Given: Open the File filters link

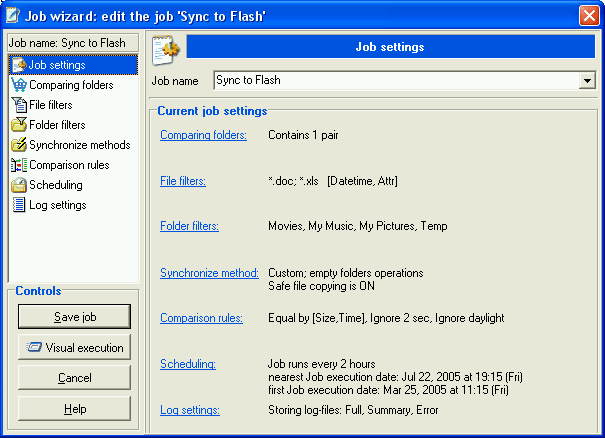Looking at the screenshot, I should tap(183, 181).
